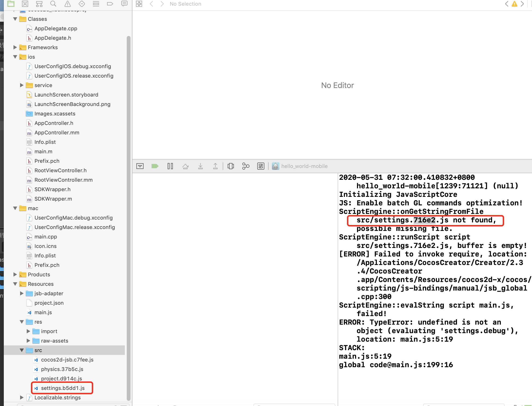Open the issue navigator warning triangle
The height and width of the screenshot is (406, 532).
click(68, 4)
